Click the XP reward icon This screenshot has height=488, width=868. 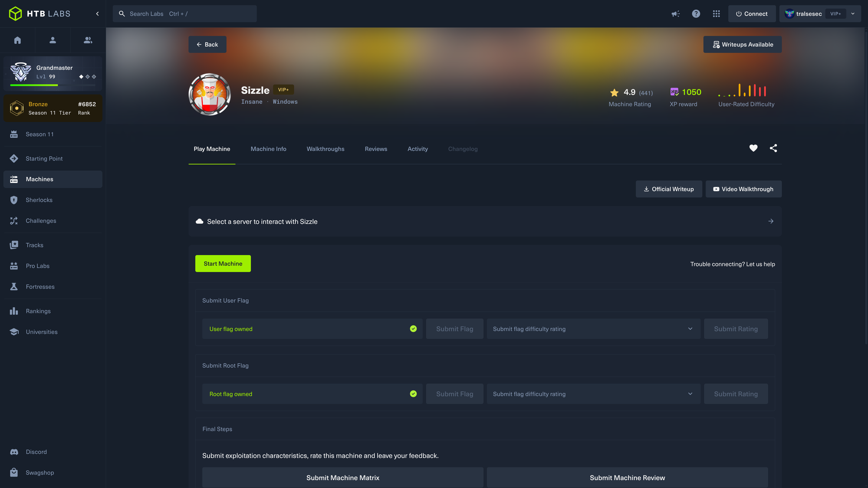674,92
